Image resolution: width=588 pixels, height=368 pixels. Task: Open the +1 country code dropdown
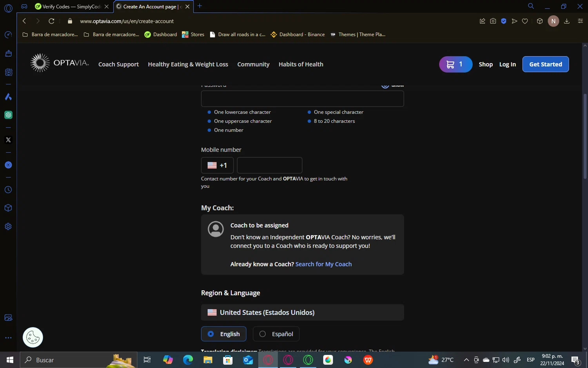(217, 165)
